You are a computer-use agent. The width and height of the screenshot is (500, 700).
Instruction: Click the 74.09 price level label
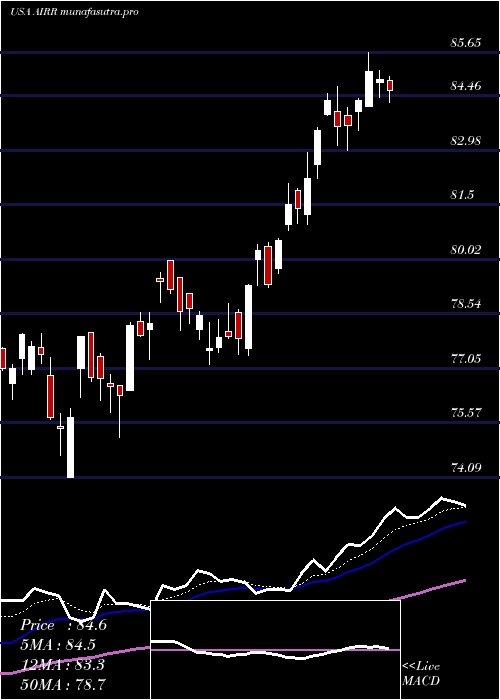coord(466,468)
